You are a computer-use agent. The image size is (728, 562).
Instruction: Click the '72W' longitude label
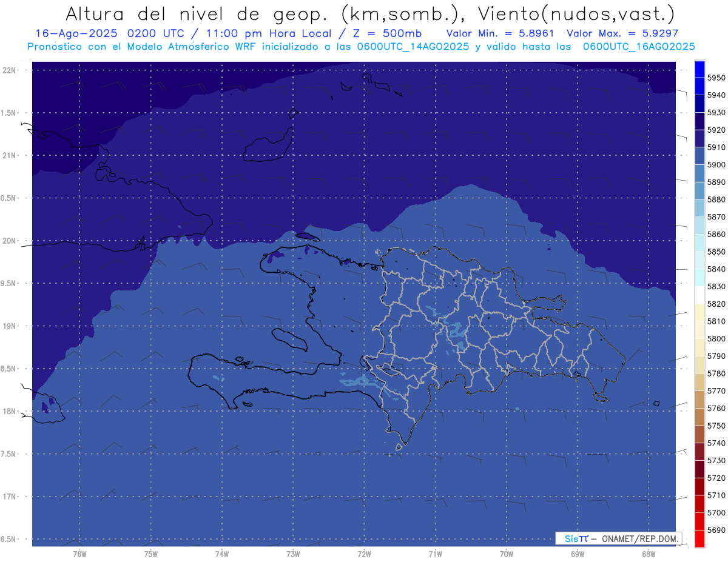click(364, 554)
